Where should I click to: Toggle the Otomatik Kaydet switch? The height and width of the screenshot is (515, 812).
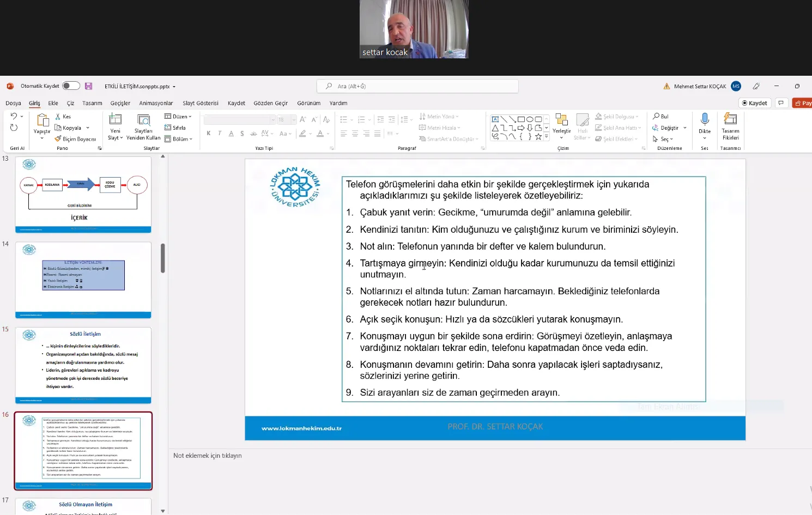tap(71, 86)
